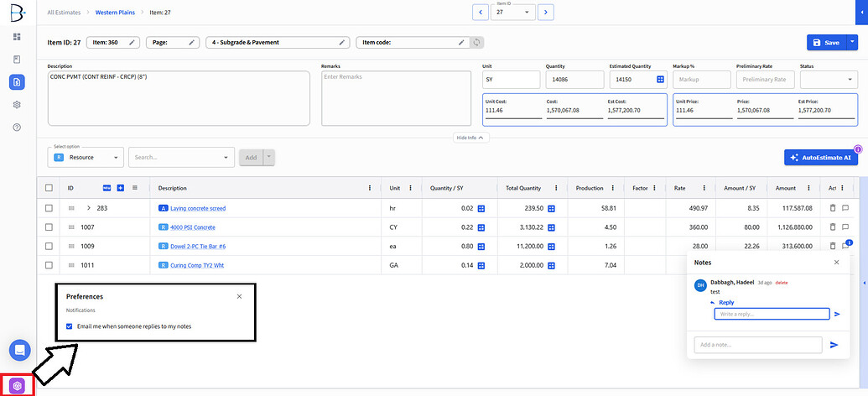Open the purple preferences icon at bottom
868x396 pixels.
point(18,386)
